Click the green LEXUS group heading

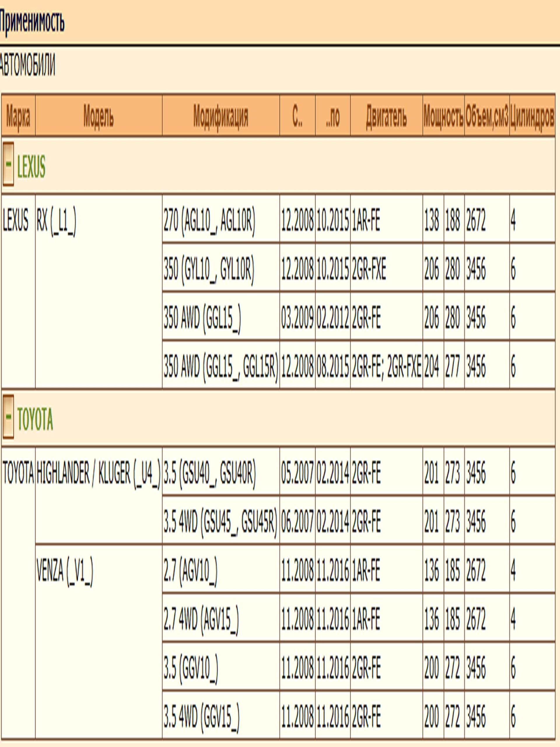(31, 167)
